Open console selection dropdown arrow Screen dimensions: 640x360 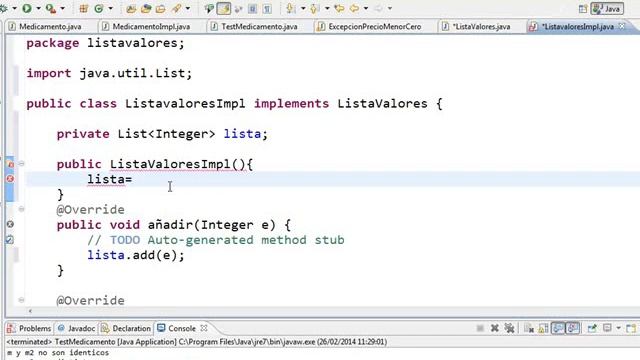[619, 328]
